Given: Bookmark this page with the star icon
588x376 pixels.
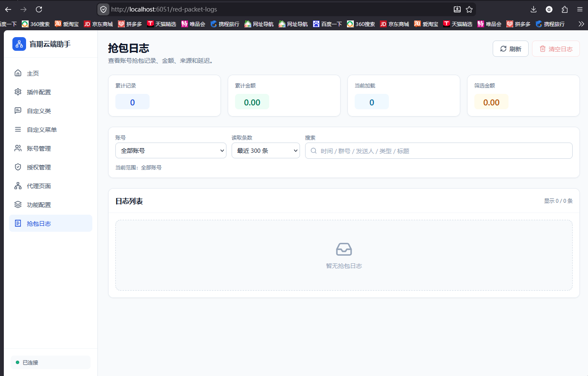Looking at the screenshot, I should pyautogui.click(x=469, y=9).
